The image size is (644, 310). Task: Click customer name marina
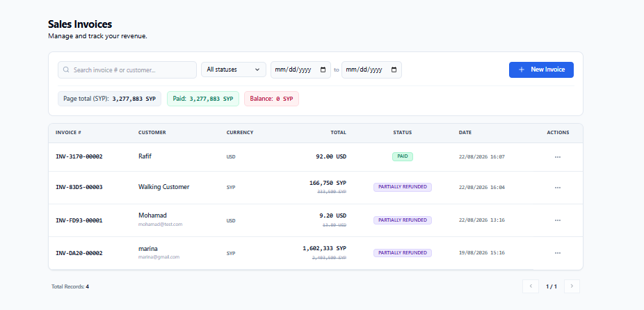pyautogui.click(x=148, y=248)
